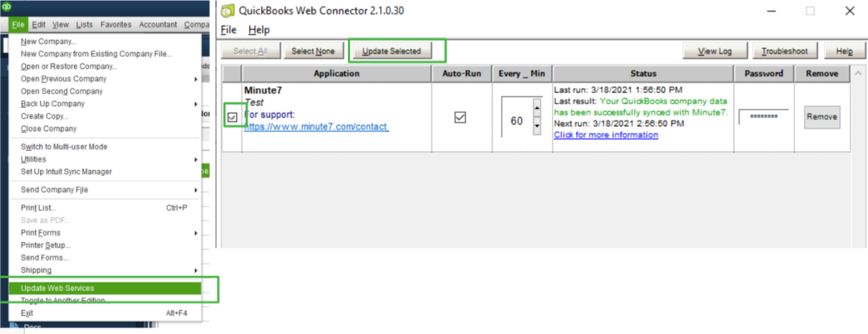Image resolution: width=868 pixels, height=334 pixels.
Task: Toggle the Minute7 Auto-Run checkbox
Action: [x=460, y=117]
